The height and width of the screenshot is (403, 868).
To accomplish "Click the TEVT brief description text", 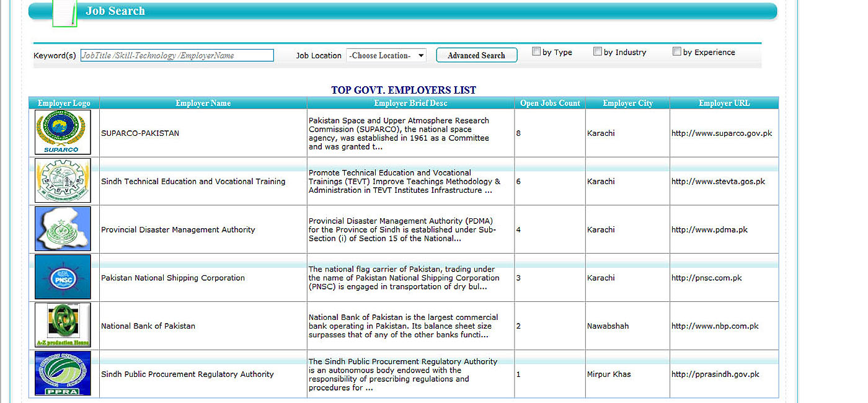I will 405,182.
